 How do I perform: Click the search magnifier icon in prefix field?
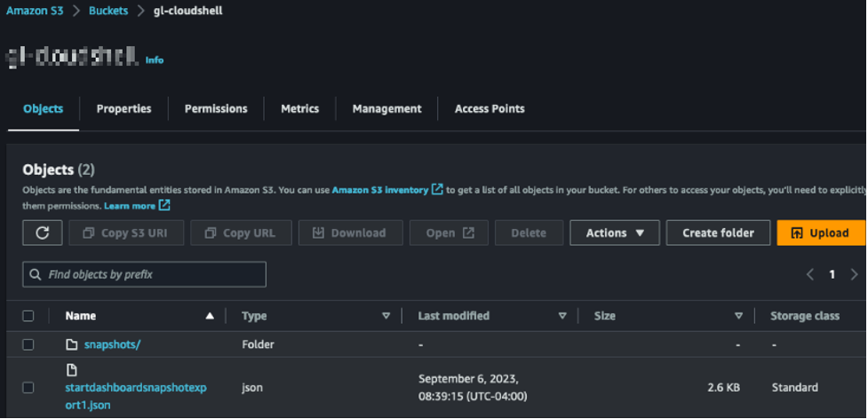(36, 274)
